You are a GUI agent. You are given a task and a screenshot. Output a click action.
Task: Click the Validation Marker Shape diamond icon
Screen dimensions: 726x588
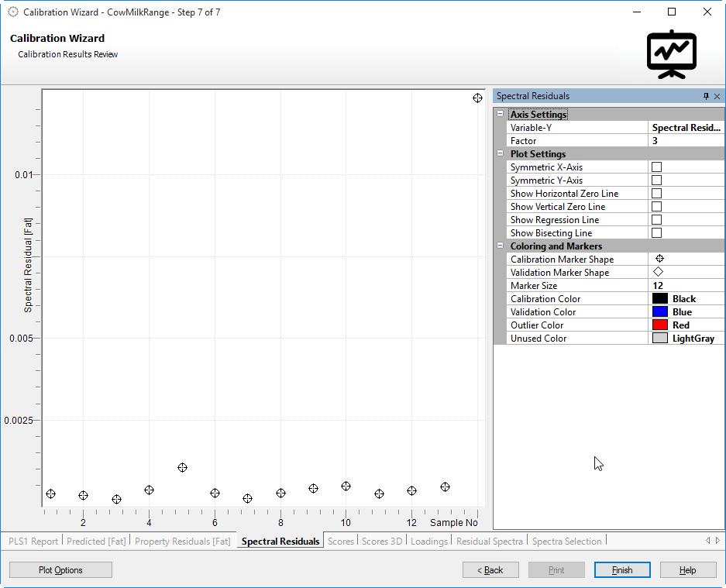click(x=659, y=272)
